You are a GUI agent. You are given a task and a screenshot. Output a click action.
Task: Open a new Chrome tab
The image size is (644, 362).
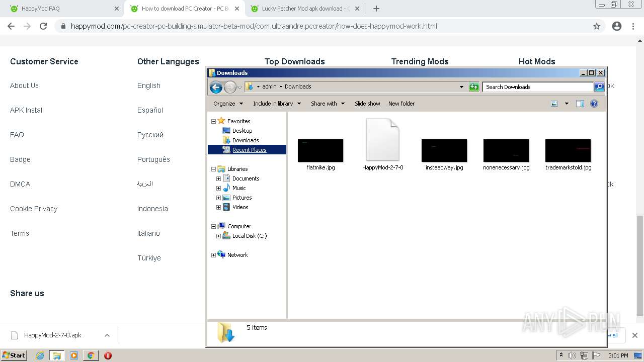pyautogui.click(x=376, y=9)
